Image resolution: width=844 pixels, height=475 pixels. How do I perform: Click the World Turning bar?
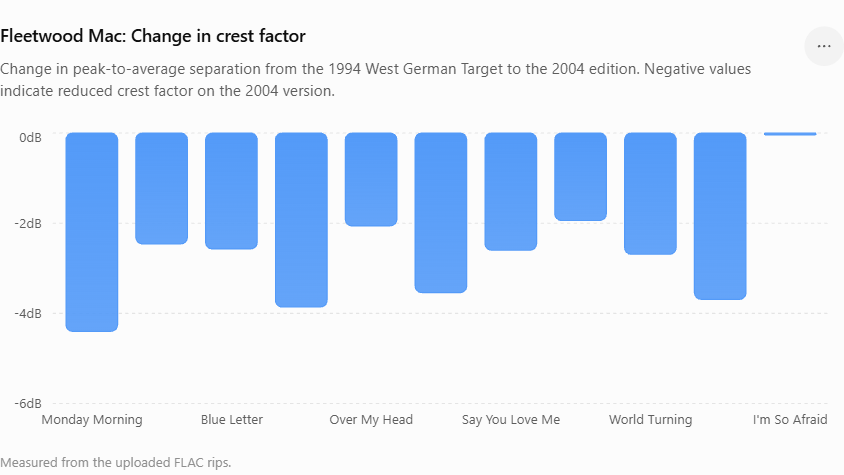pyautogui.click(x=650, y=193)
